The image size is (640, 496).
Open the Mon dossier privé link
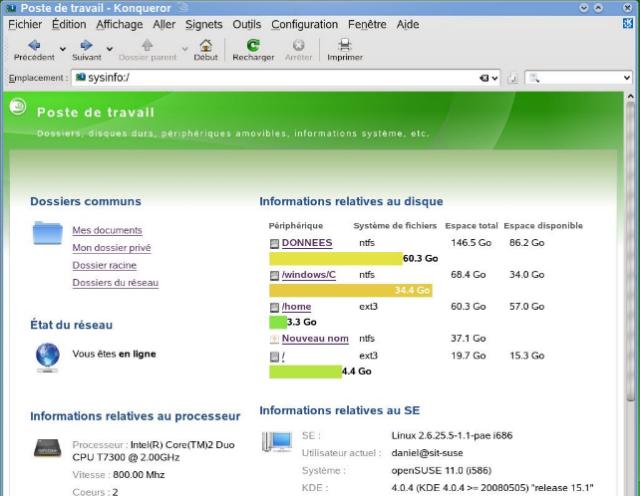coord(112,248)
